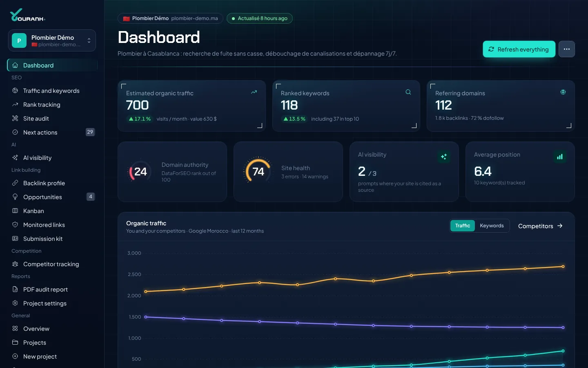Screen dimensions: 588x368
Task: Open the Competitors link with arrow
Action: coord(540,226)
